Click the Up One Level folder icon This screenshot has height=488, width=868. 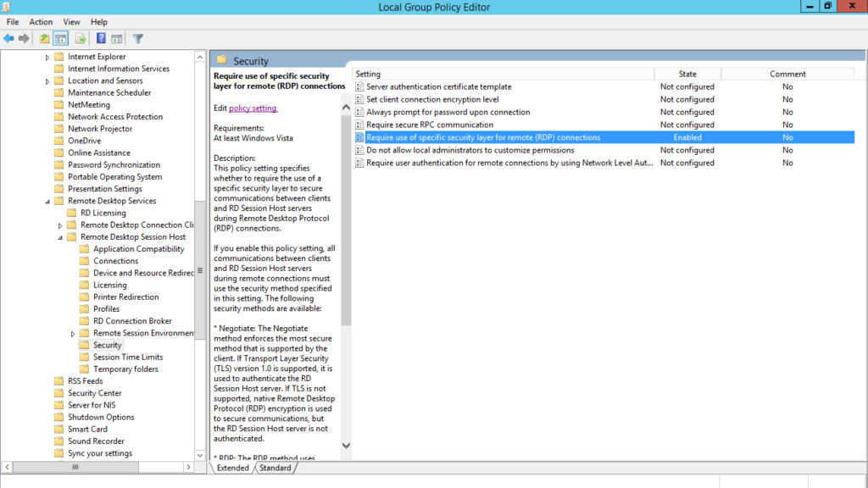(x=45, y=38)
